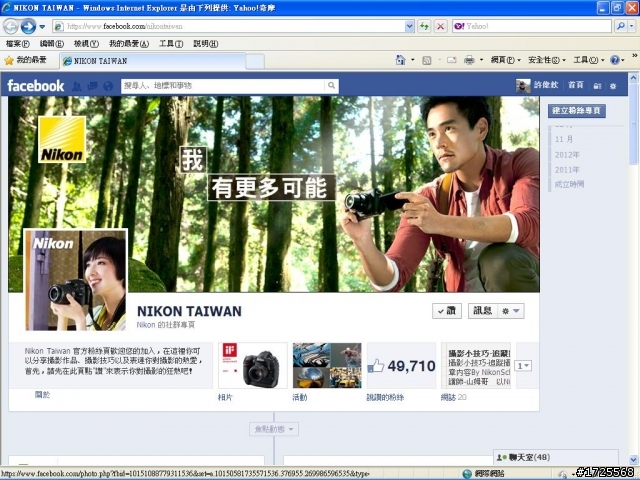
Task: Click the Print icon
Action: (469, 60)
